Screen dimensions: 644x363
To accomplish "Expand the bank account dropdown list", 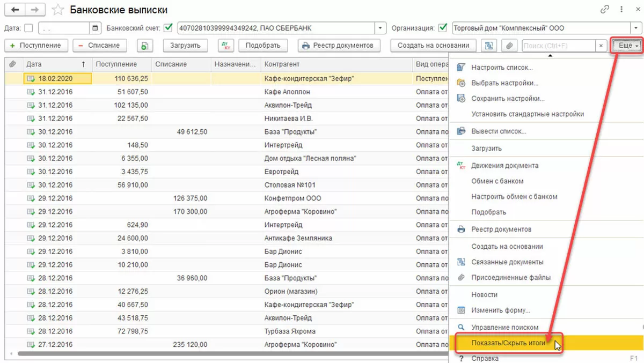I will [x=380, y=28].
